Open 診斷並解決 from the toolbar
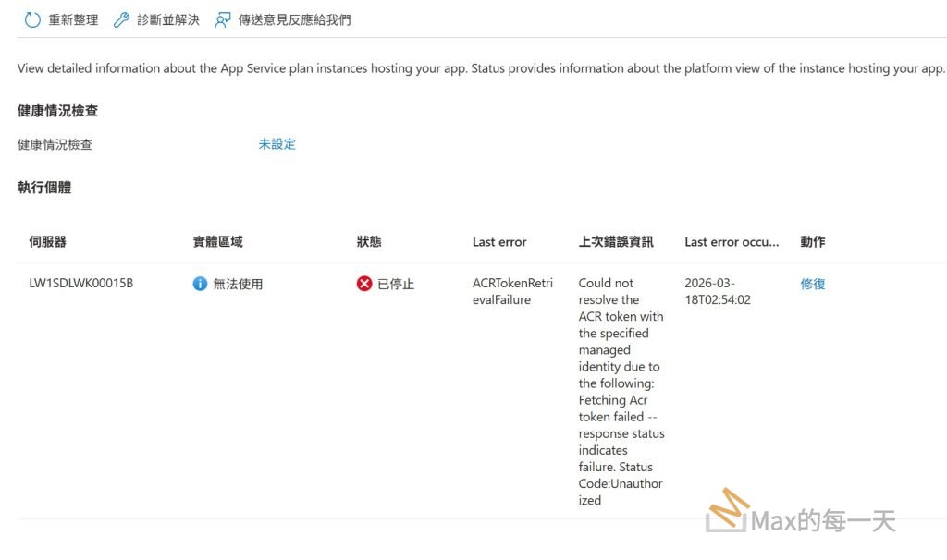 tap(167, 19)
